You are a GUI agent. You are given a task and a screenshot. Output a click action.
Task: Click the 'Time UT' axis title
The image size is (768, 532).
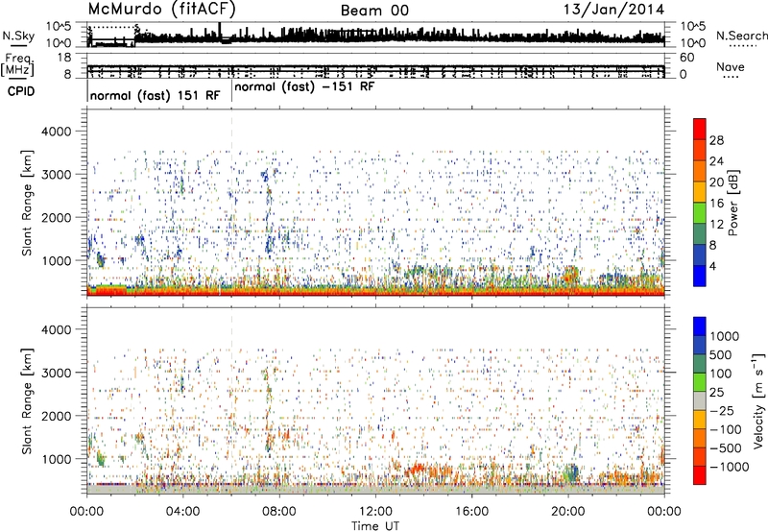point(375,526)
